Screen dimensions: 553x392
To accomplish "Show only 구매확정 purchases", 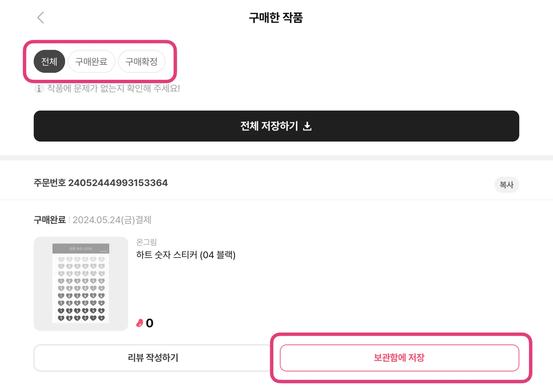I will pyautogui.click(x=142, y=62).
